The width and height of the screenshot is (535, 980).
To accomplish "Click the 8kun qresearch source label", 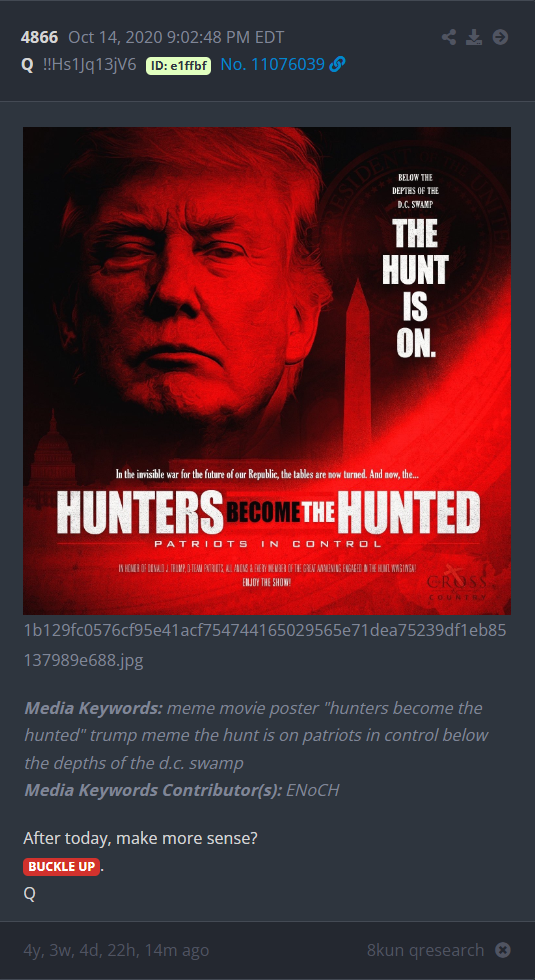I will coord(426,950).
